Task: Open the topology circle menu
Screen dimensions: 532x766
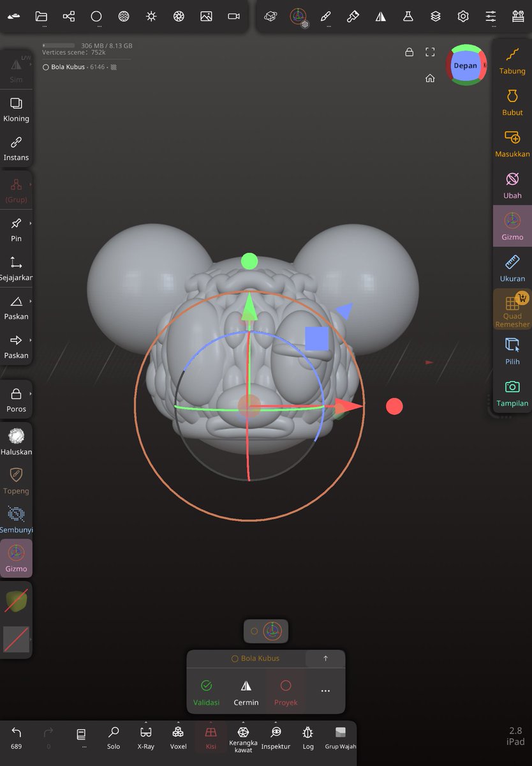Action: (x=96, y=17)
